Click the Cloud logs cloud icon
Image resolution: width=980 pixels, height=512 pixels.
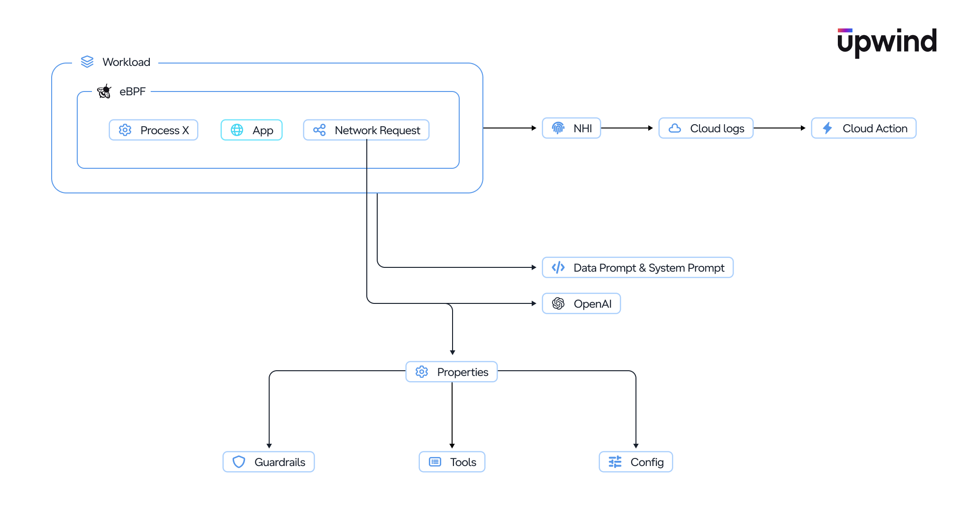[x=675, y=128]
